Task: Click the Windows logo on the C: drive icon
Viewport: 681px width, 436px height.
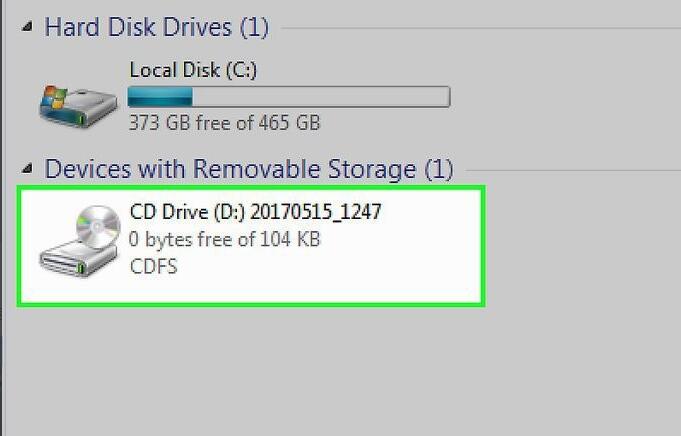Action: coord(54,98)
